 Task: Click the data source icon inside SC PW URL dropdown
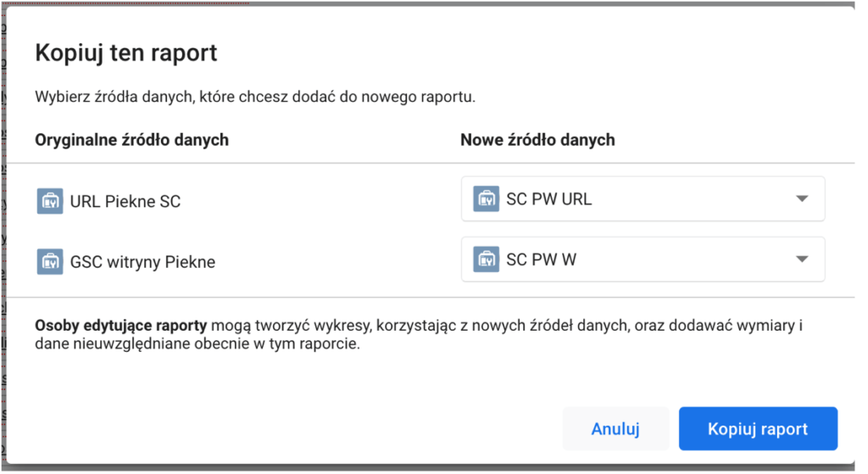coord(486,199)
